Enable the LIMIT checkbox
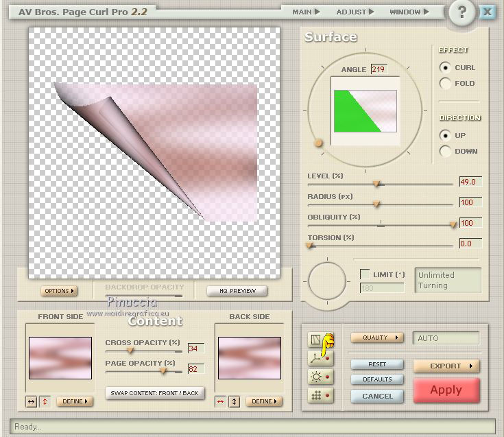Screen dimensions: 504x437 (365, 274)
